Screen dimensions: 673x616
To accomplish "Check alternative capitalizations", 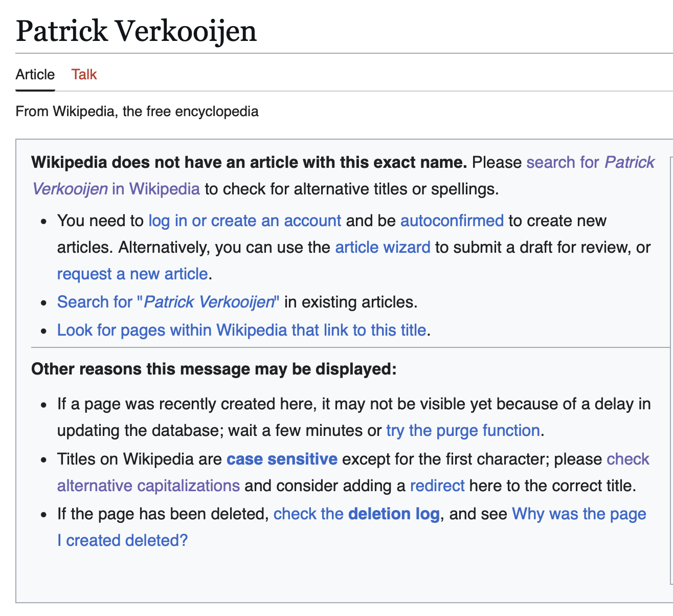I will (x=148, y=486).
